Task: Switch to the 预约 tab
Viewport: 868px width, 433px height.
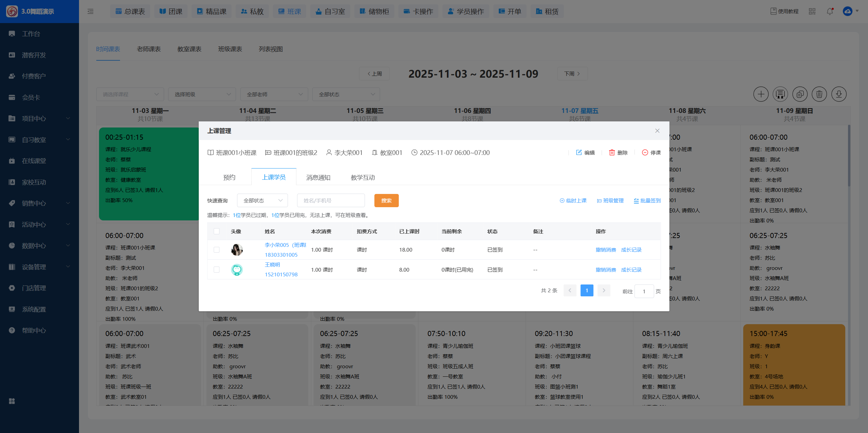Action: click(x=229, y=177)
